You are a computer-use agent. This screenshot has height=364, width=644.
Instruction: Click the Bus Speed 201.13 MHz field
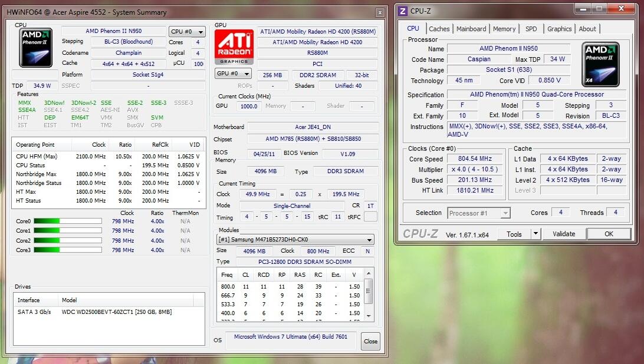pos(475,180)
